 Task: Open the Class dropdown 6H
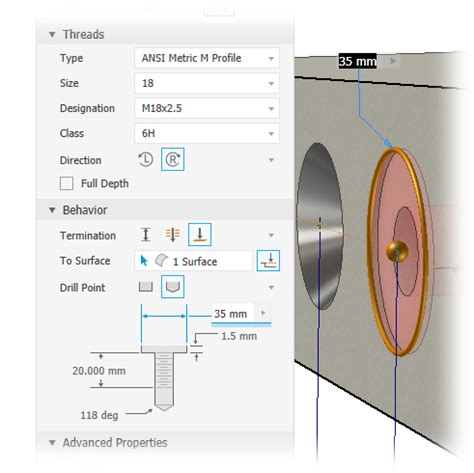[x=207, y=133]
